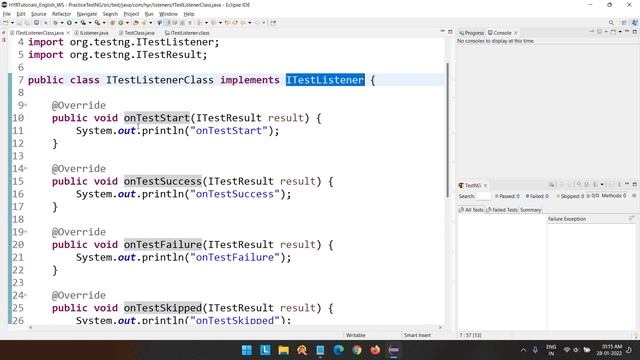Click the taskbar clock and date
640x360 pixels.
(609, 350)
